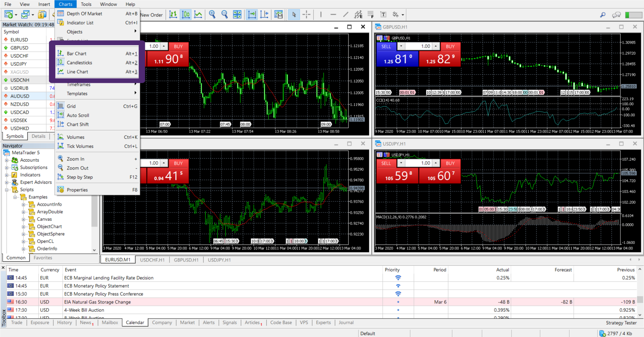644x337 pixels.
Task: Click the Tile Windows toolbar icon
Action: tap(237, 14)
